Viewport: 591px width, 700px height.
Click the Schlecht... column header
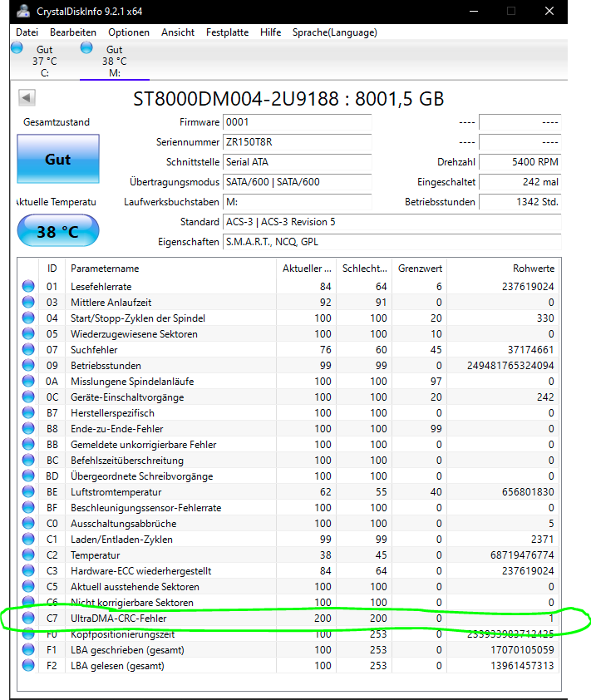point(364,269)
